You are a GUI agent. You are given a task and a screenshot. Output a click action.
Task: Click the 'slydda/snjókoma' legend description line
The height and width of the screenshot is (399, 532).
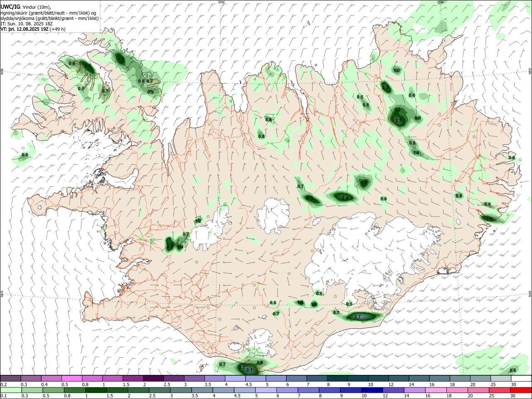coord(49,18)
